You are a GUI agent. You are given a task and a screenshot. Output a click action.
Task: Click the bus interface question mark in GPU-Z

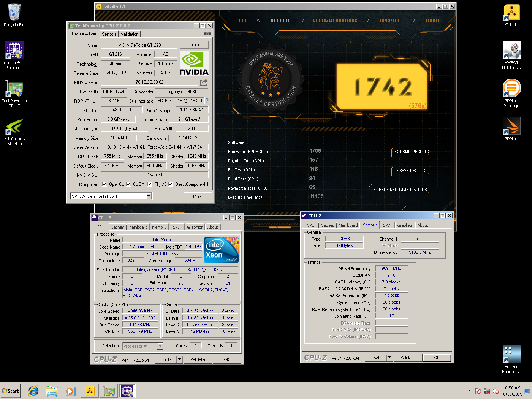pyautogui.click(x=207, y=101)
